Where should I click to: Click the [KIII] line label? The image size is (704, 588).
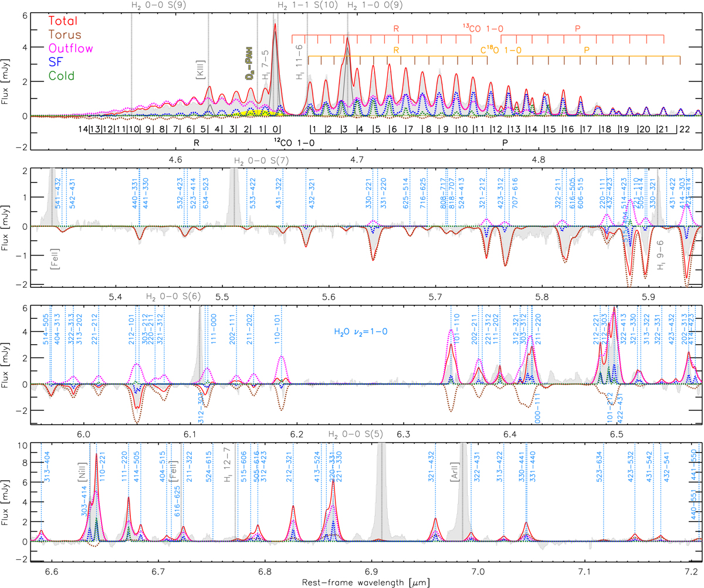(x=202, y=72)
